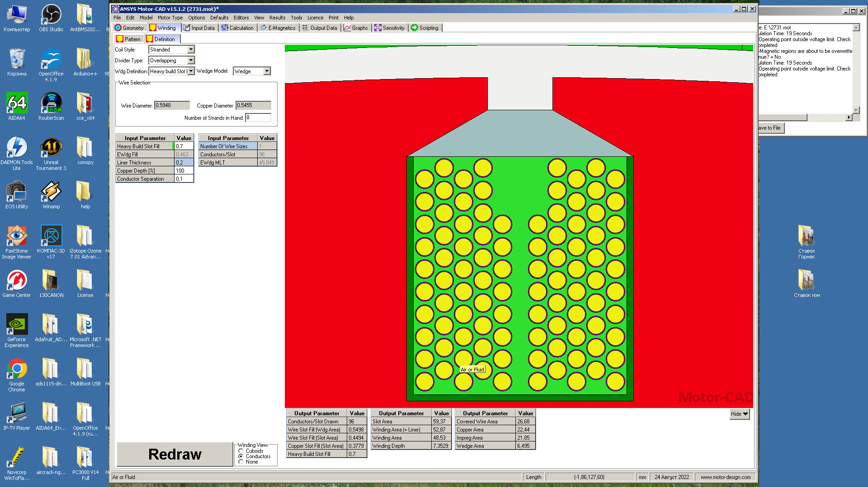868x488 pixels.
Task: Expand the Wedge Model dropdown
Action: [x=267, y=71]
